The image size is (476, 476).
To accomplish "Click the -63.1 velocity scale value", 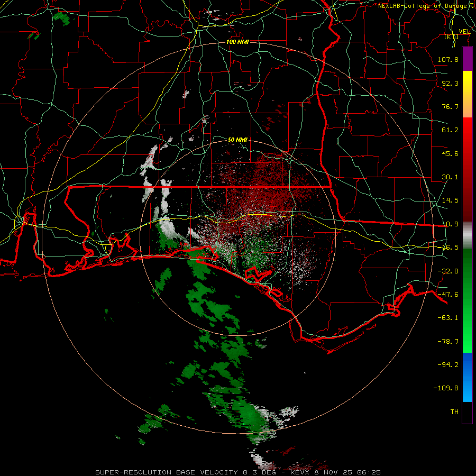I will pyautogui.click(x=448, y=318).
